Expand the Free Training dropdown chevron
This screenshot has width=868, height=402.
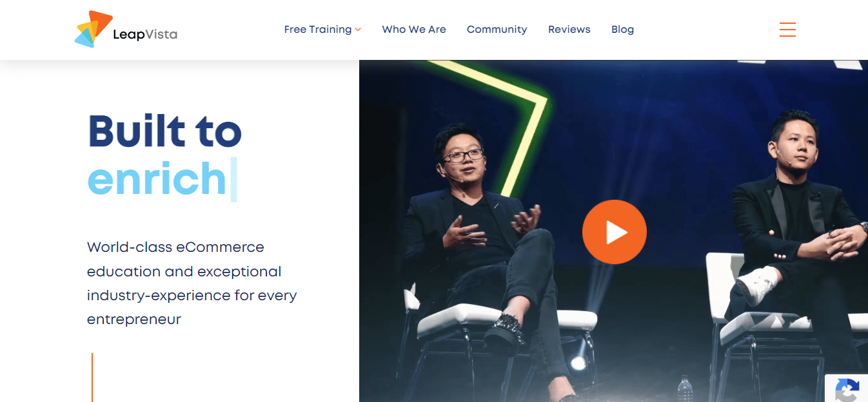coord(358,30)
